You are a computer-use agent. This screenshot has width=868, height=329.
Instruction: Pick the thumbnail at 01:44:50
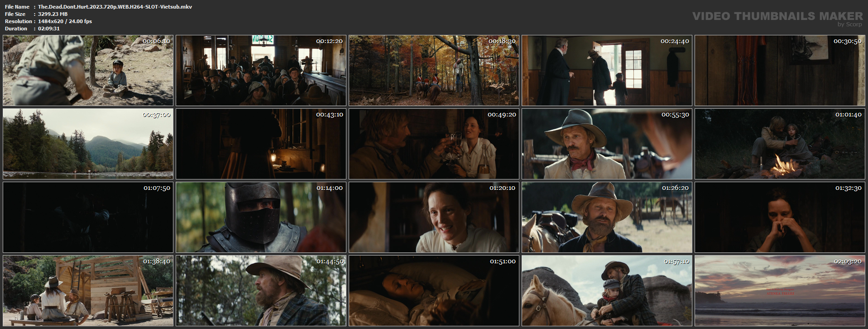(x=261, y=290)
